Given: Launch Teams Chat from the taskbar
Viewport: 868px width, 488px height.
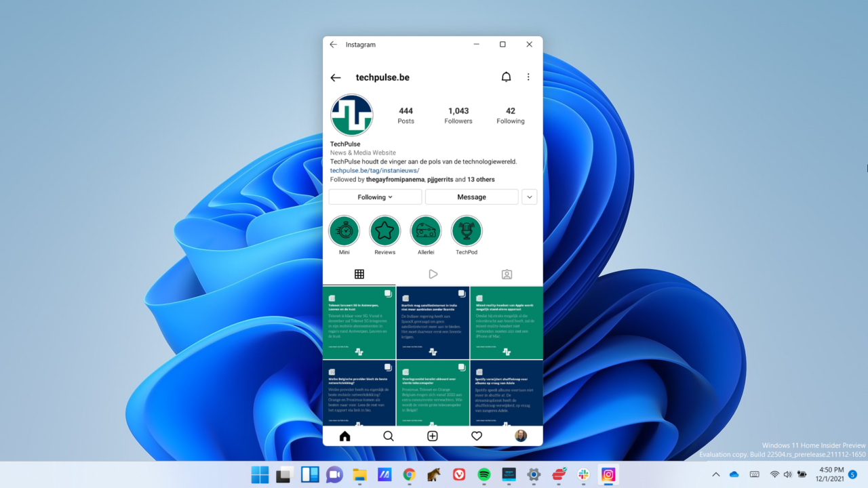Looking at the screenshot, I should pos(334,474).
